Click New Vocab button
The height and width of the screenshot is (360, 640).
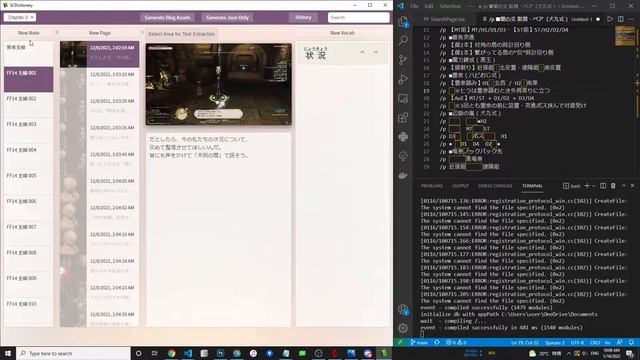(x=342, y=33)
